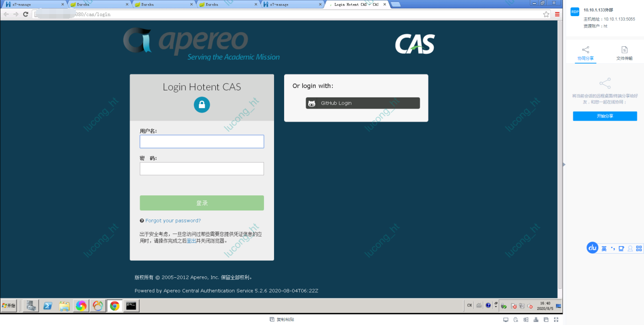Click the CH language indicator in tray
The height and width of the screenshot is (325, 644).
469,305
